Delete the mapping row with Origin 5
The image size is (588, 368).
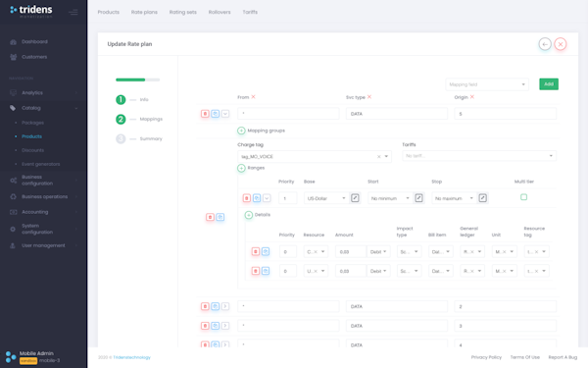click(x=205, y=114)
